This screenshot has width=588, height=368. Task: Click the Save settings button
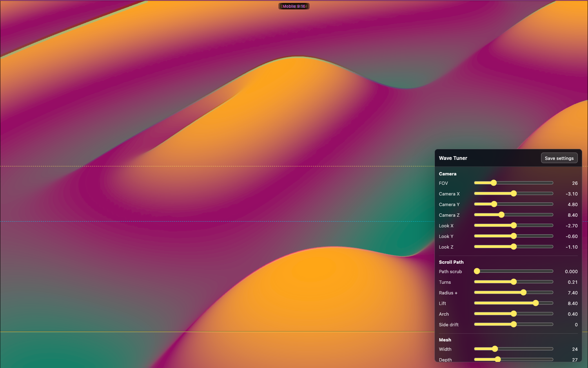(x=559, y=158)
